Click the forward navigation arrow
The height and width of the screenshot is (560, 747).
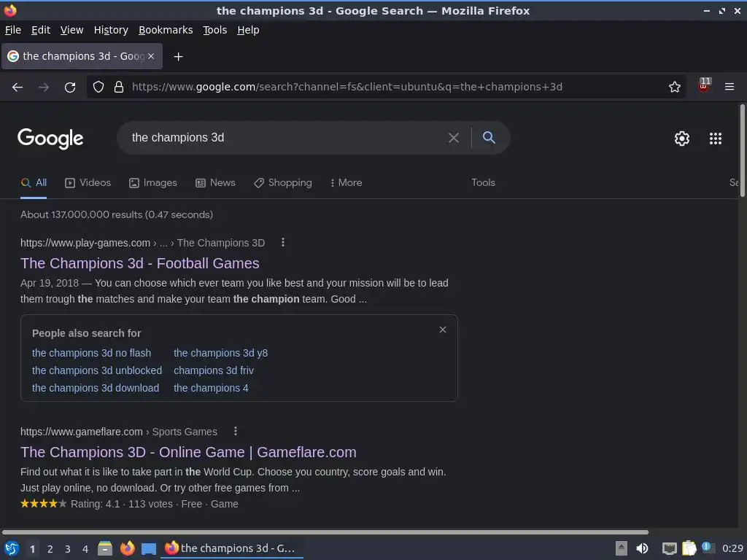[43, 87]
